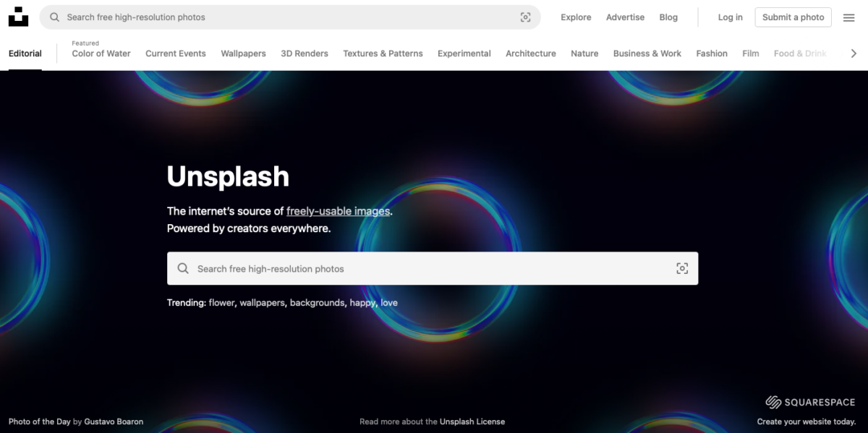Screen dimensions: 868x433
Task: Open the Food & Drink topic
Action: [x=800, y=53]
